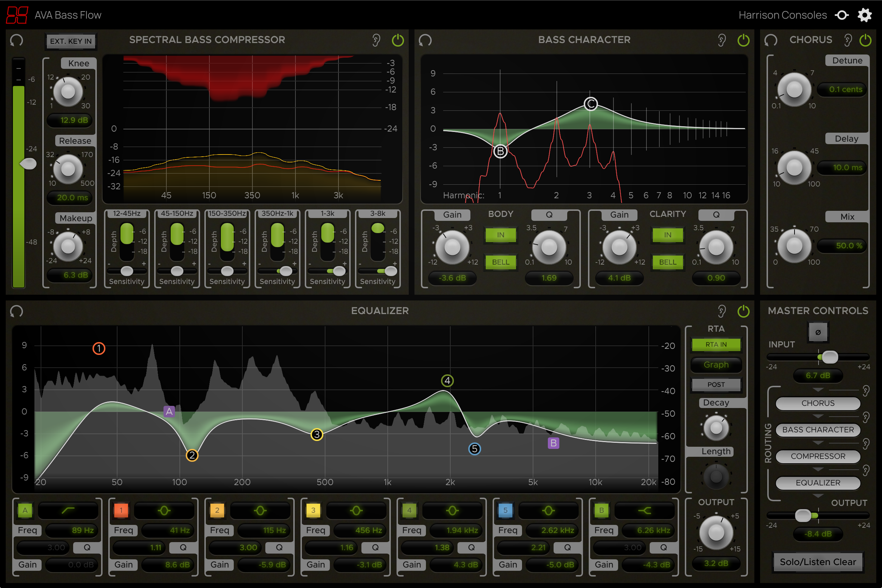Toggle the CLARITY BELL button
The image size is (882, 588).
(668, 262)
